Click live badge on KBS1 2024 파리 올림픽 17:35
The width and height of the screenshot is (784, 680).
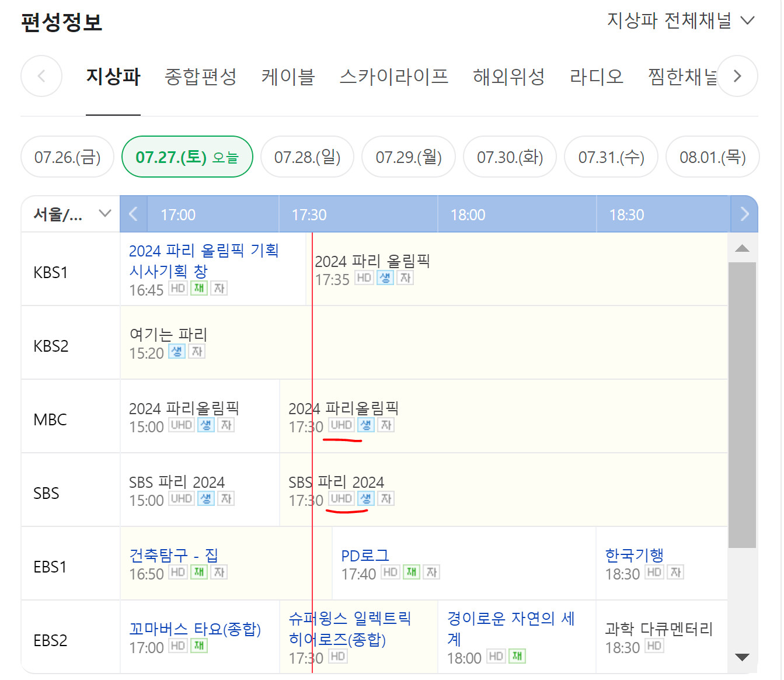point(385,278)
